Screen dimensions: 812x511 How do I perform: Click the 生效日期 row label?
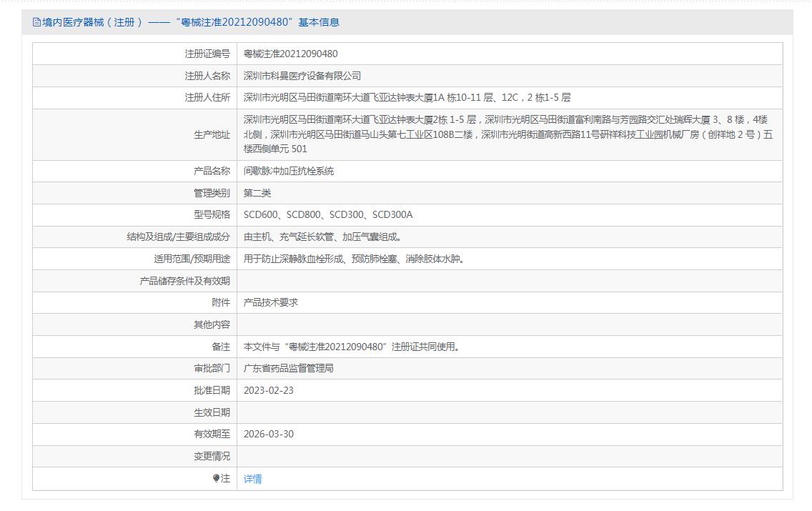click(x=212, y=412)
